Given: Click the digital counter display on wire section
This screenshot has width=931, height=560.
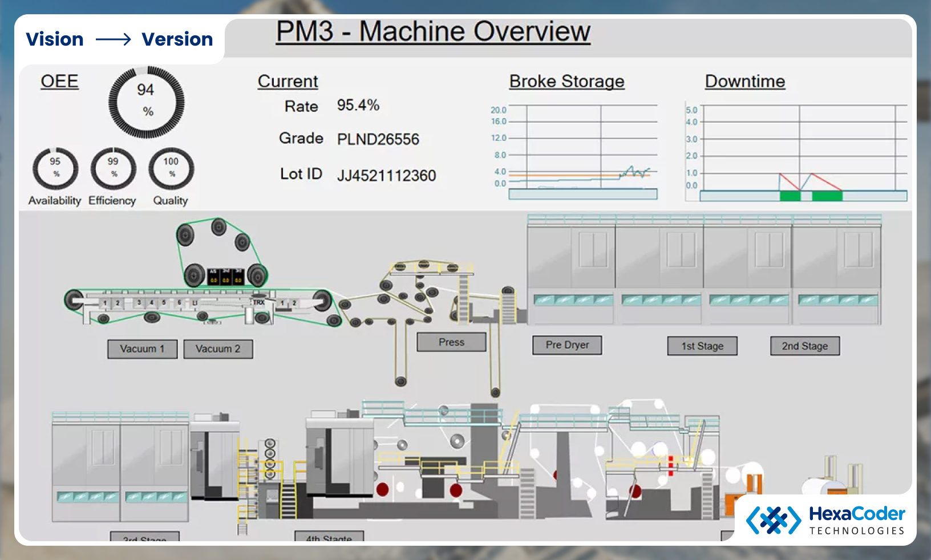Looking at the screenshot, I should 225,277.
